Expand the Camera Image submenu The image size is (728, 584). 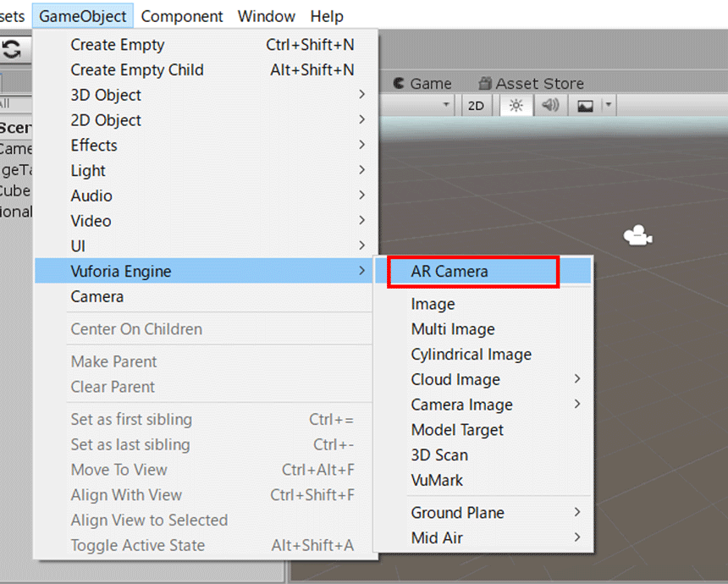(x=483, y=405)
